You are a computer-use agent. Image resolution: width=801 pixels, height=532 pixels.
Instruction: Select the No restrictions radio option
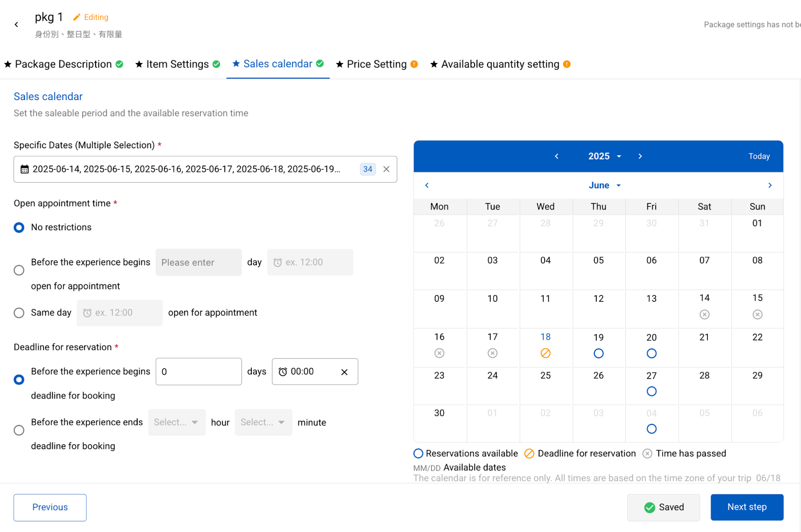coord(19,228)
